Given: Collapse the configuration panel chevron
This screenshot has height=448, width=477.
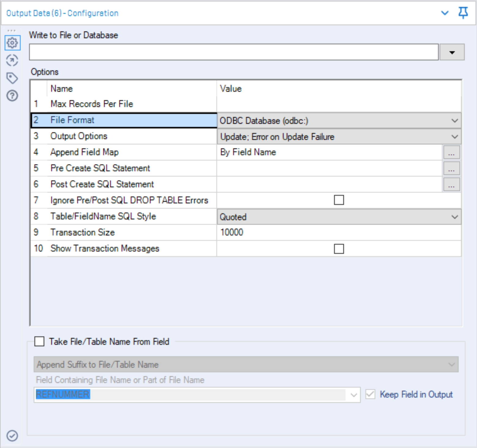Looking at the screenshot, I should (445, 13).
